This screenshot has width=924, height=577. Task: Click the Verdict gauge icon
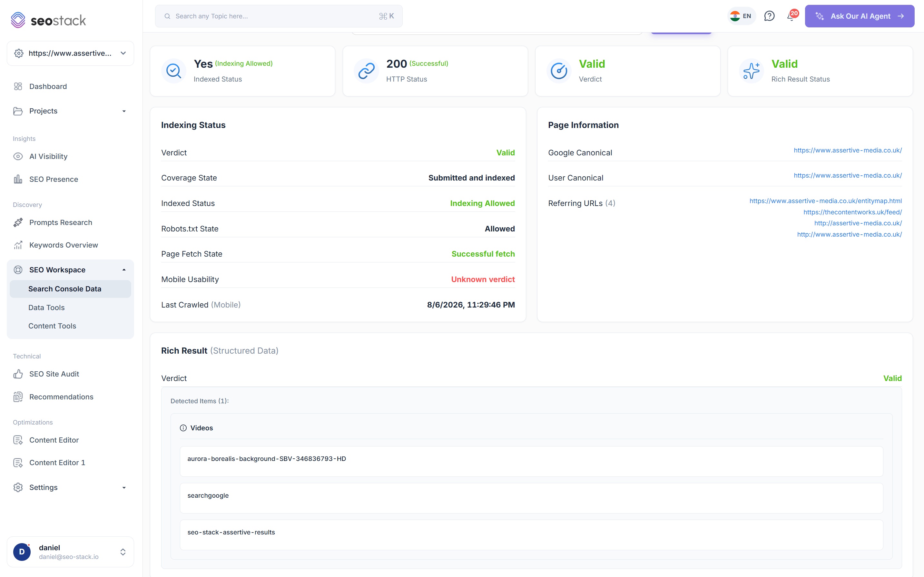click(559, 71)
